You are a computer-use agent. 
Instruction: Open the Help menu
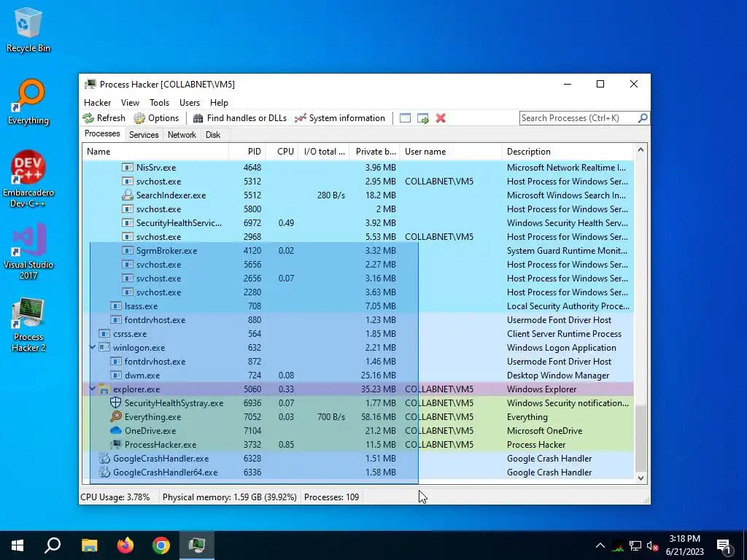(219, 103)
